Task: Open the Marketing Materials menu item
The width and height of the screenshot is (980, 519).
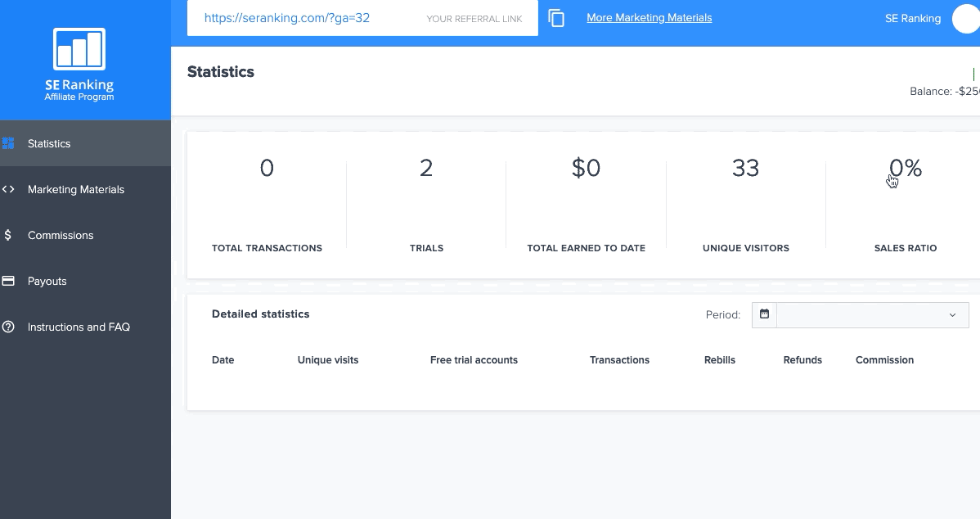Action: point(85,189)
